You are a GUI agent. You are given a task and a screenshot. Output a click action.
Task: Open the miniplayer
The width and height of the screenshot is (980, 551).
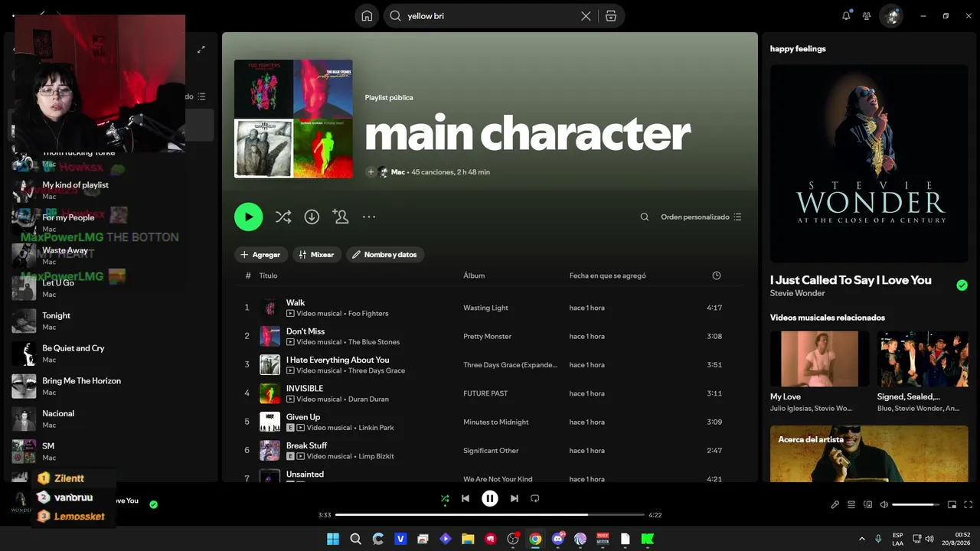952,505
